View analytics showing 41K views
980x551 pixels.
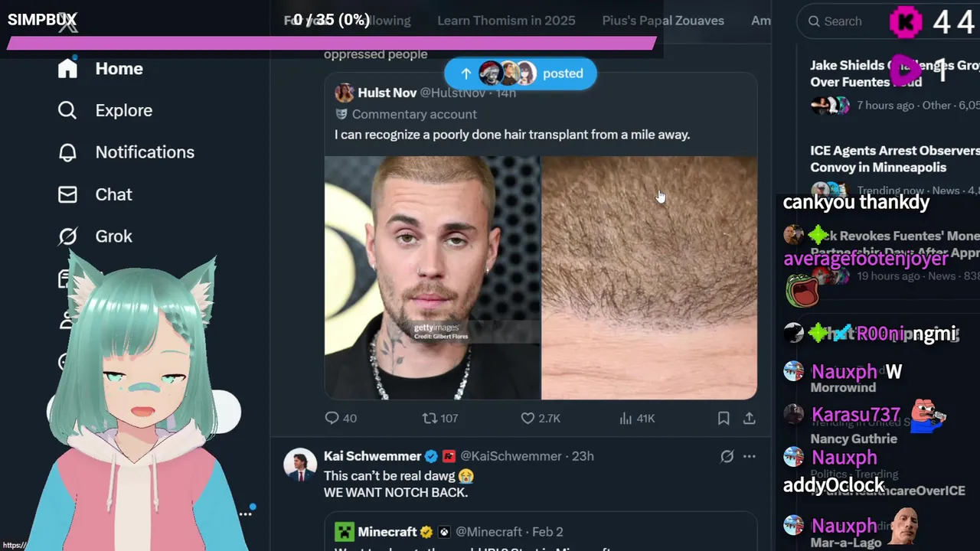click(x=637, y=418)
